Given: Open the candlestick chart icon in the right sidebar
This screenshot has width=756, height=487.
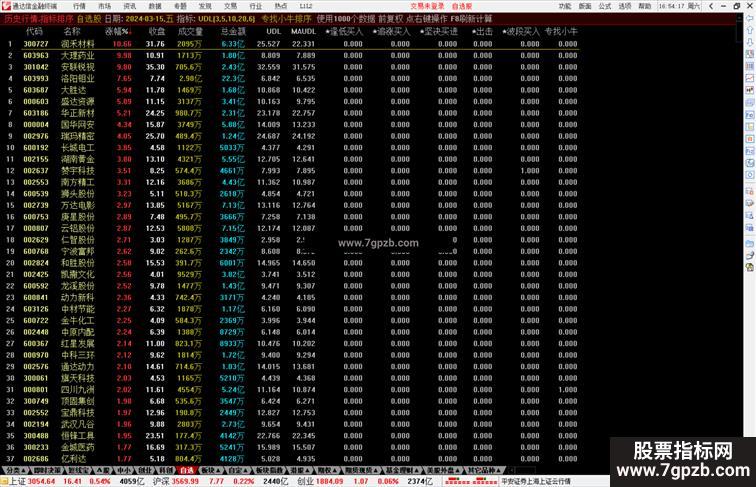Looking at the screenshot, I should tap(750, 90).
